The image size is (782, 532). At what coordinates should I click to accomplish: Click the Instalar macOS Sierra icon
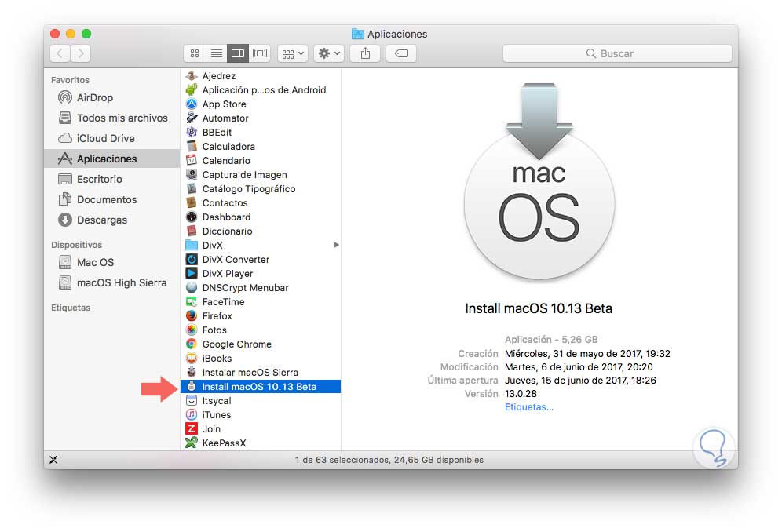click(x=192, y=373)
